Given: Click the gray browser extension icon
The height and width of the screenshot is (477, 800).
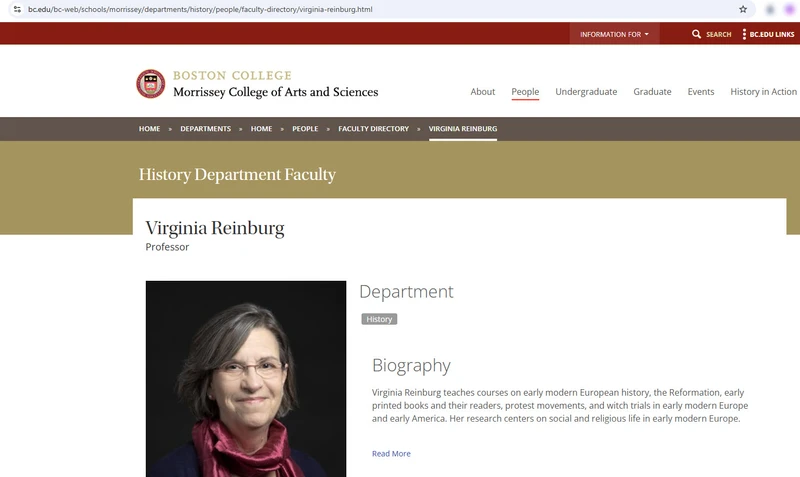Looking at the screenshot, I should (770, 9).
